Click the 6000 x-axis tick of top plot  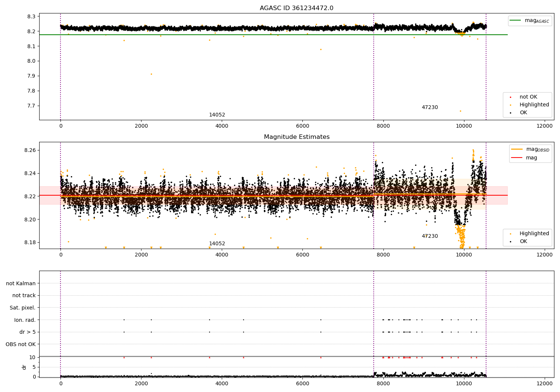point(302,126)
